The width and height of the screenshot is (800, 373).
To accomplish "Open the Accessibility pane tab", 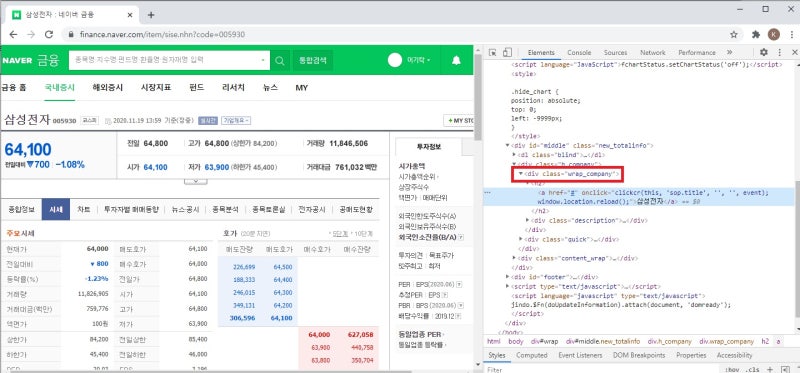I will pos(734,355).
